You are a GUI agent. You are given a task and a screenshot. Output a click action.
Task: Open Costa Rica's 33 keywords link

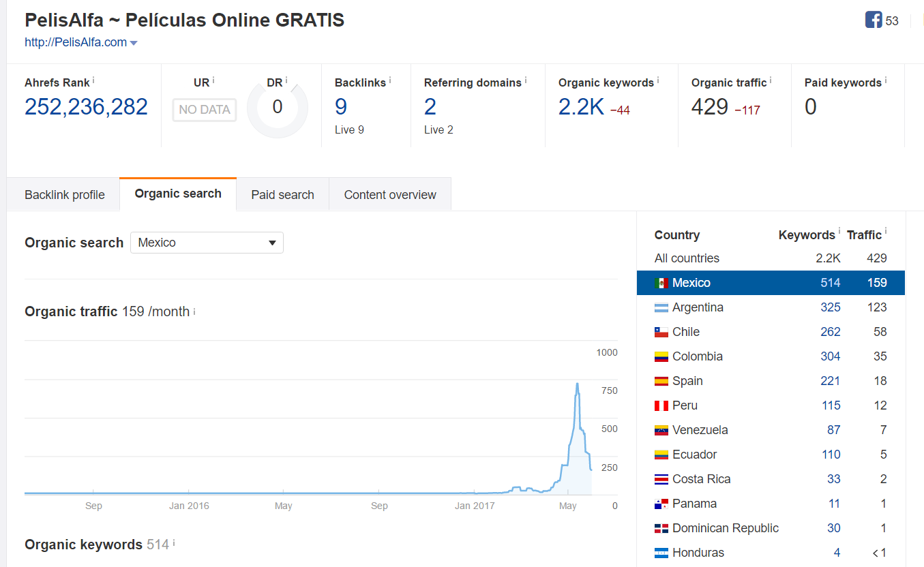[834, 479]
